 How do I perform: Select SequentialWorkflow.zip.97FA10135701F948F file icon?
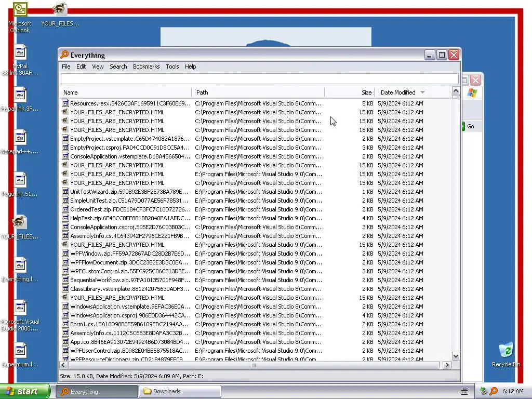[65, 280]
